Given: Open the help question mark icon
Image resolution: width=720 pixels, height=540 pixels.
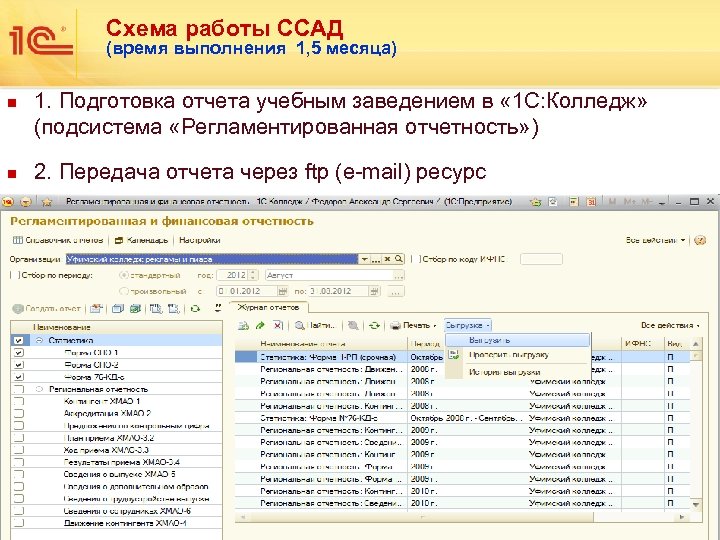Looking at the screenshot, I should [x=700, y=240].
